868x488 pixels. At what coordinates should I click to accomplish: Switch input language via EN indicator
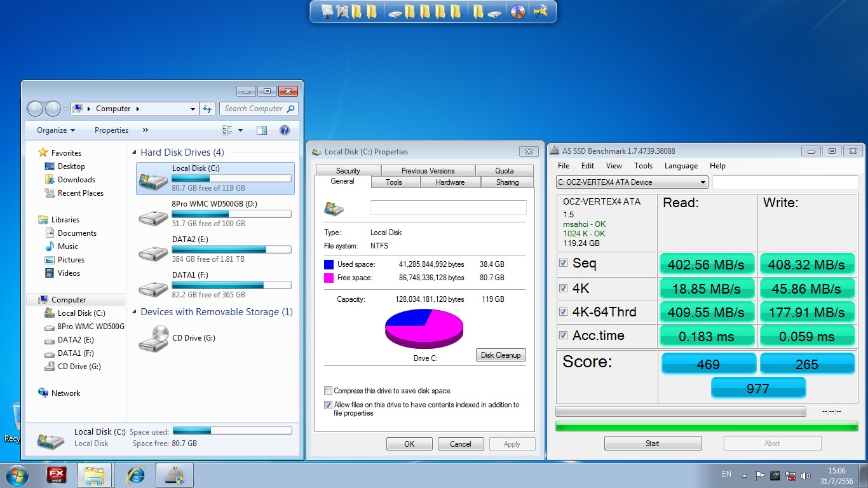coord(726,474)
